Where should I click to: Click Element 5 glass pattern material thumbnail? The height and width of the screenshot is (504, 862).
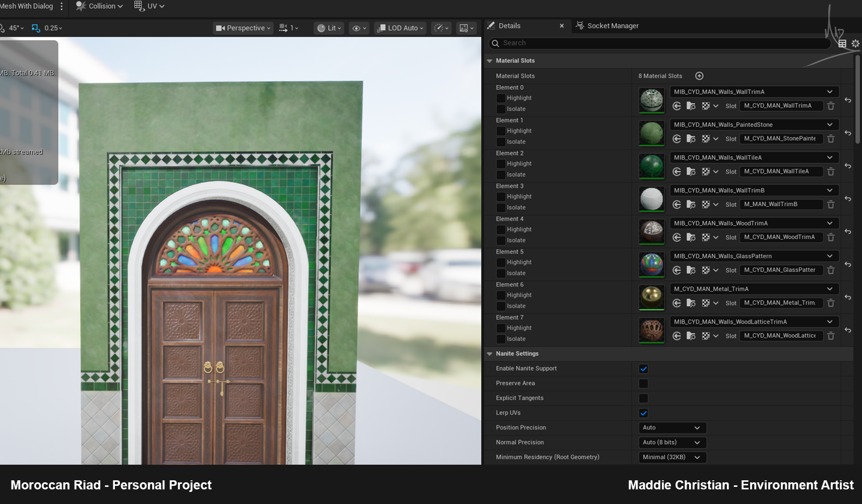(652, 265)
